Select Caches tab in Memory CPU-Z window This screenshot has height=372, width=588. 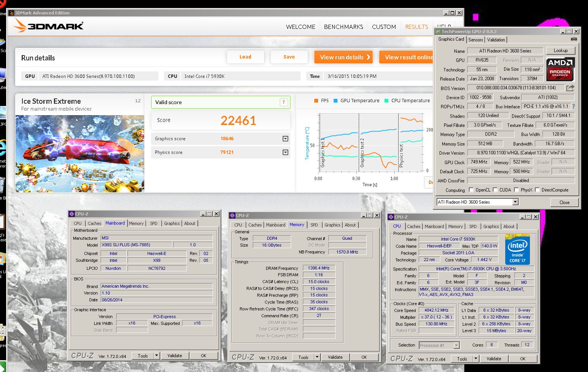coord(255,225)
